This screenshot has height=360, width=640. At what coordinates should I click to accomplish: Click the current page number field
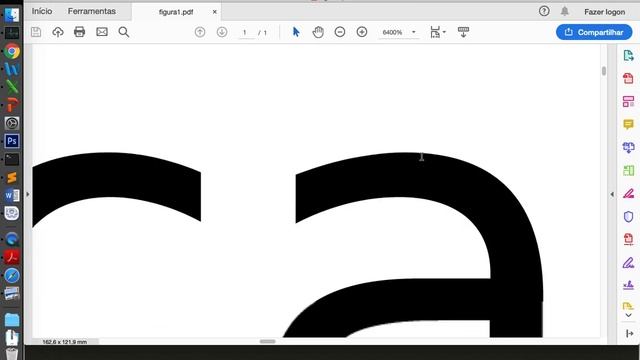(x=245, y=32)
